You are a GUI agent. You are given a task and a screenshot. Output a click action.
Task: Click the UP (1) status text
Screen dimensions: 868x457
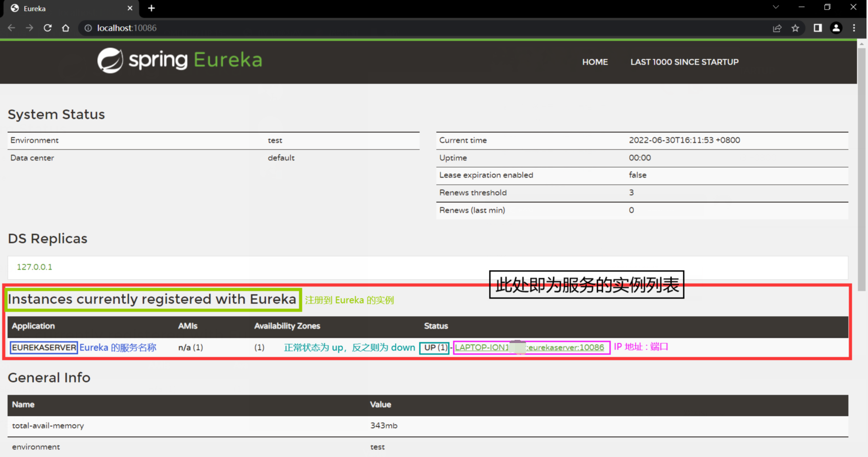[x=436, y=348]
